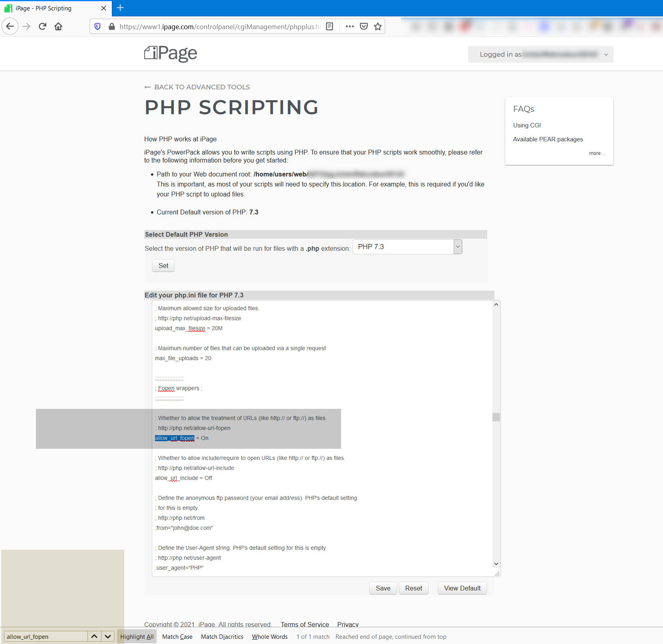Find previous match arrow
This screenshot has width=663, height=644.
click(x=94, y=636)
